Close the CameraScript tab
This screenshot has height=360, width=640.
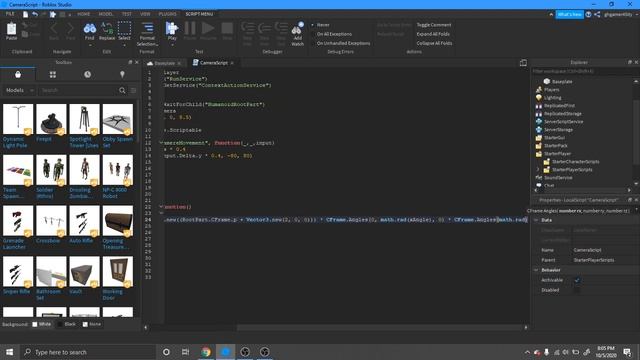pyautogui.click(x=232, y=63)
